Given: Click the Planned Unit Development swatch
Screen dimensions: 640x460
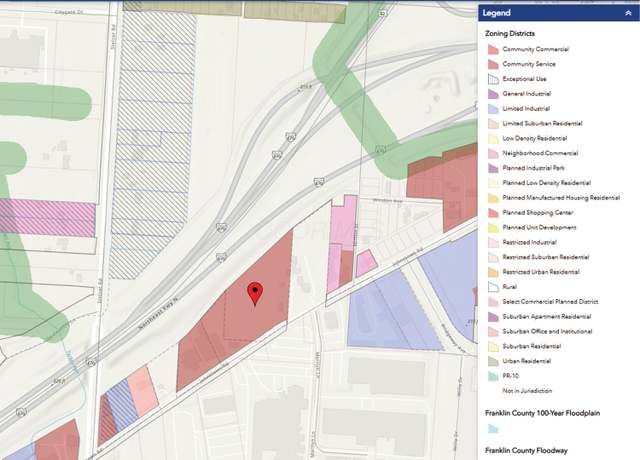Looking at the screenshot, I should (x=493, y=227).
